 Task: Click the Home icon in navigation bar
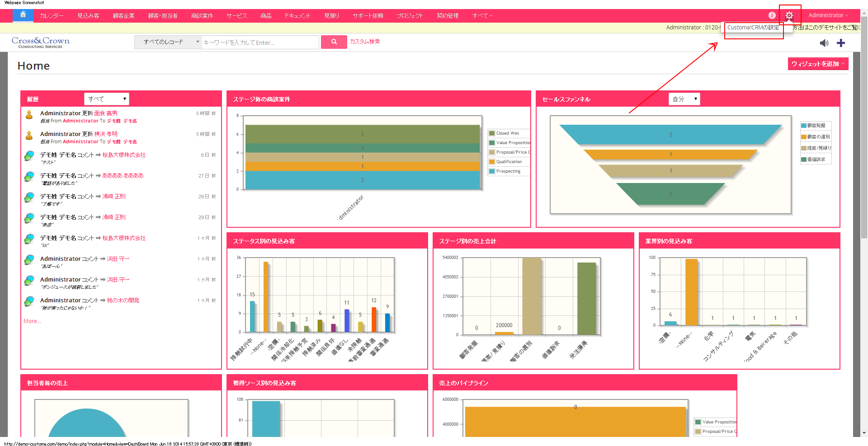pos(23,15)
